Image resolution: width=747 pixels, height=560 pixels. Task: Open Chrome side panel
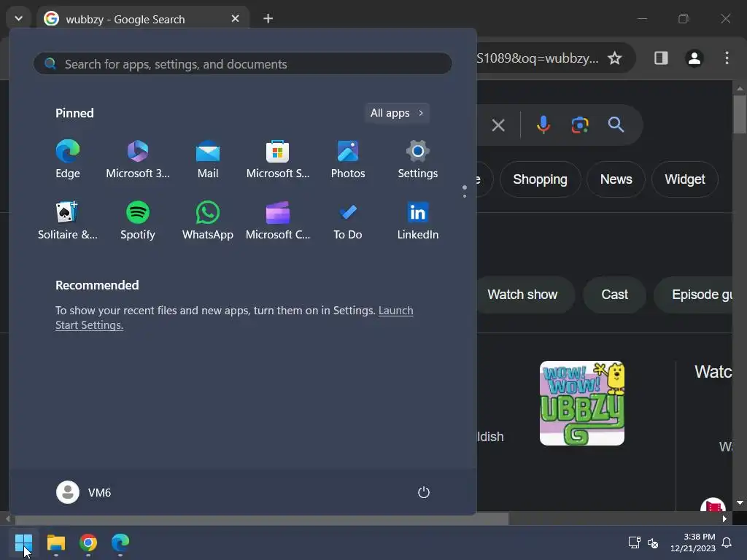point(661,58)
